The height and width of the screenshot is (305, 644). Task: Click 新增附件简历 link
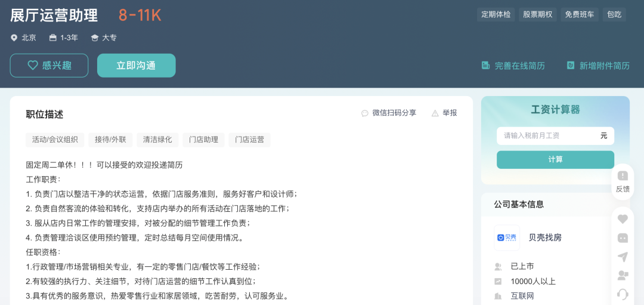[x=598, y=66]
